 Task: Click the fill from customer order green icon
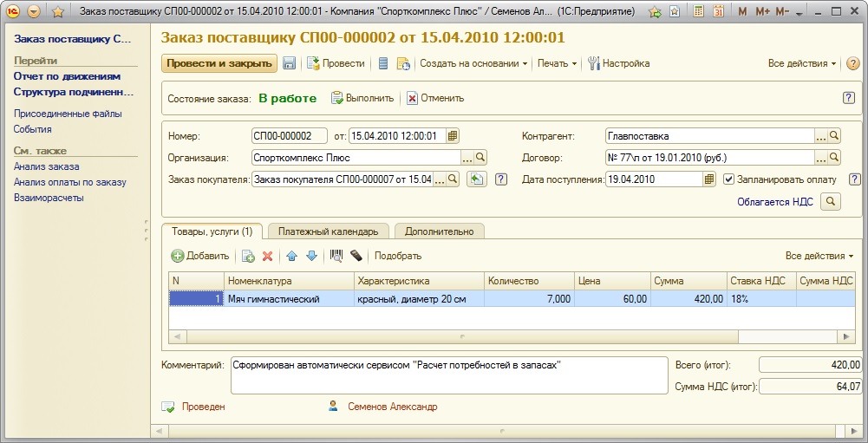click(x=477, y=179)
